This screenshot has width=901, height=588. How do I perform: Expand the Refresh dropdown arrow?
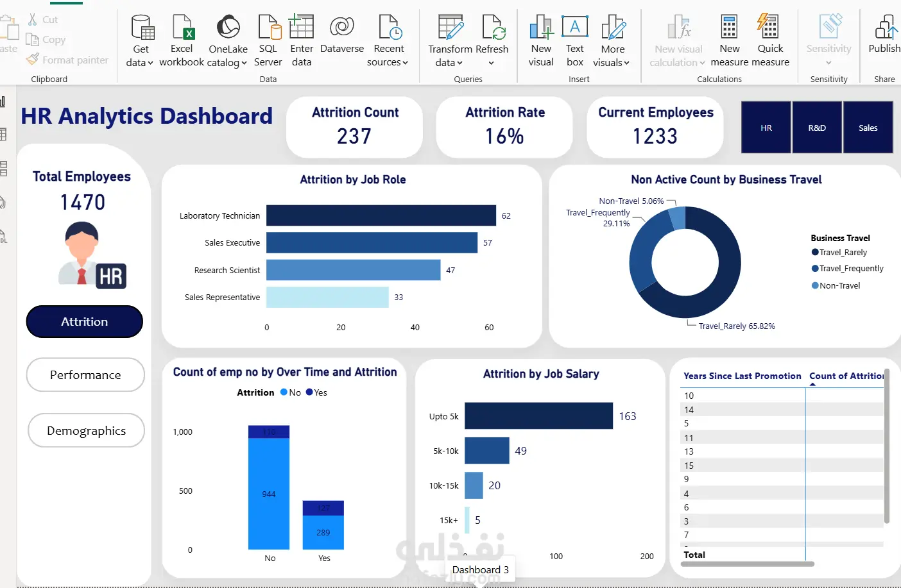(x=491, y=63)
